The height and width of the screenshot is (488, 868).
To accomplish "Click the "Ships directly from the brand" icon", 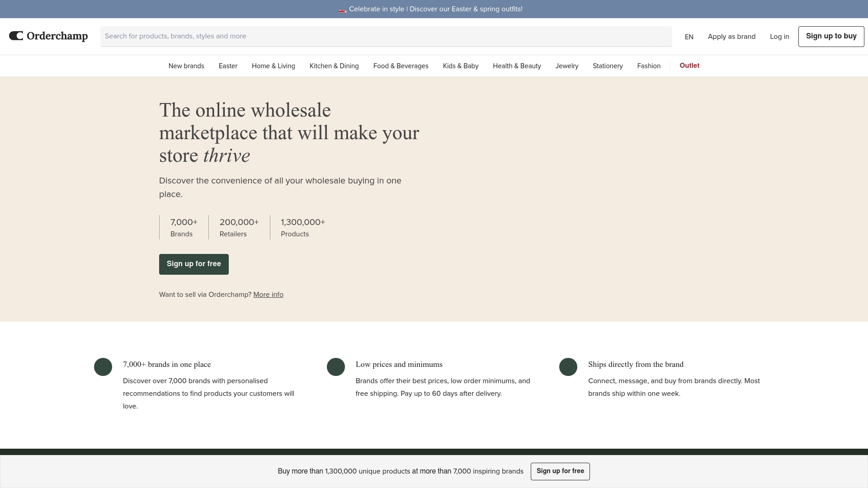I will 568,366.
